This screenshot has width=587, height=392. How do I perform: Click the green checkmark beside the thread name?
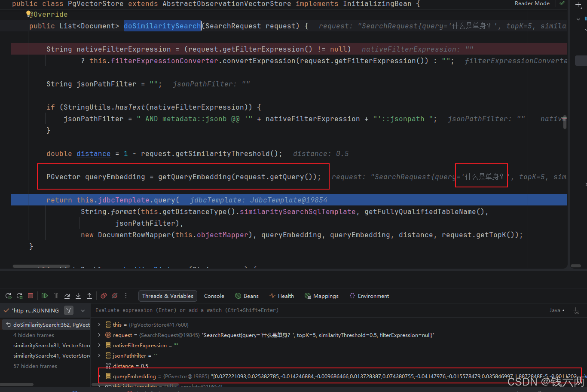pos(6,310)
